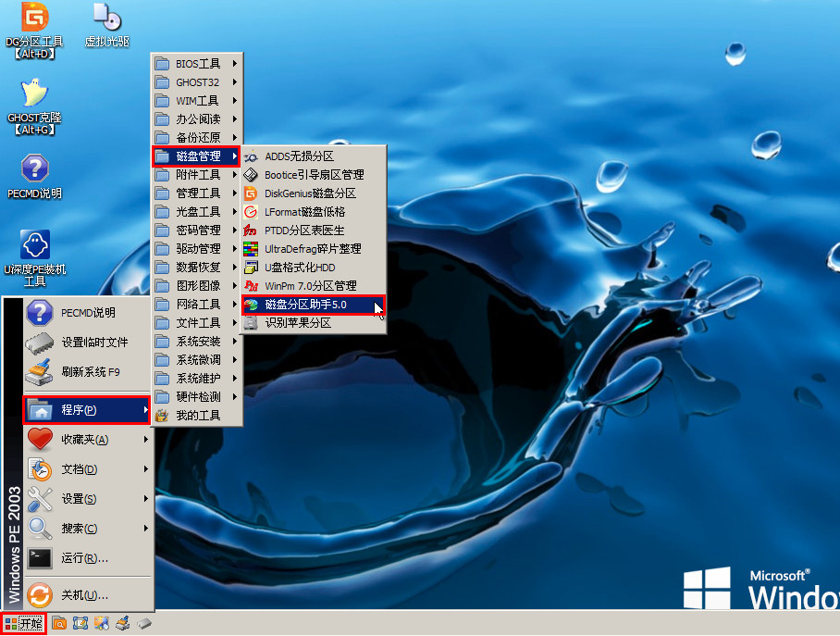Click the 关机 power icon
This screenshot has height=636, width=840.
[x=40, y=595]
